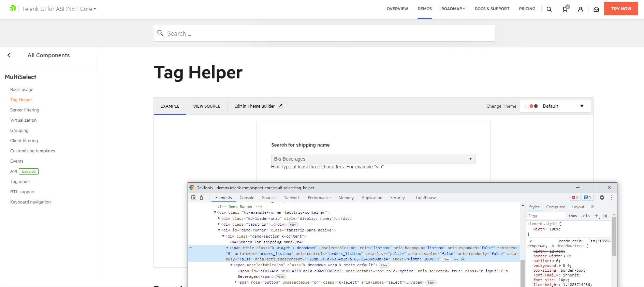
Task: Click the main Search input field
Action: coord(324,33)
